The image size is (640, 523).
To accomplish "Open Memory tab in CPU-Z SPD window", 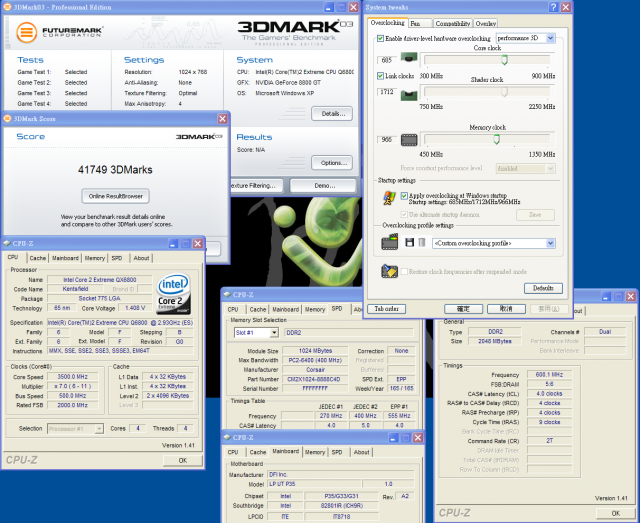I will [315, 309].
